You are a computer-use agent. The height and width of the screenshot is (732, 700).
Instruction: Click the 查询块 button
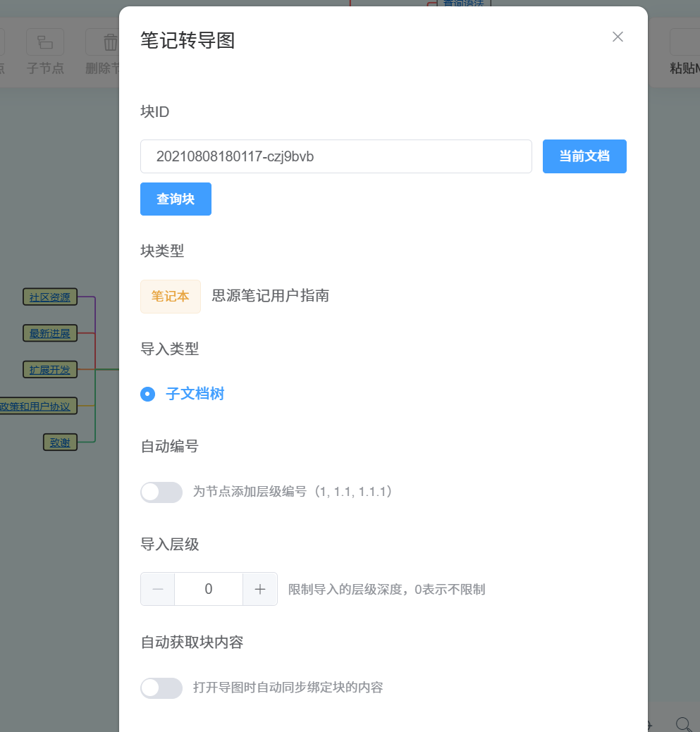(176, 199)
